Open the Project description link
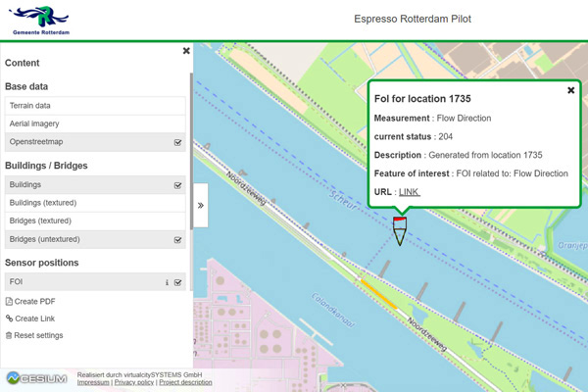Image resolution: width=588 pixels, height=392 pixels. 185,382
